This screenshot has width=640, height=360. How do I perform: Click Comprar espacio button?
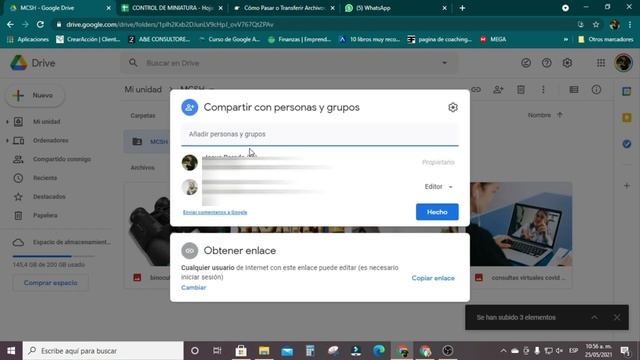(51, 283)
